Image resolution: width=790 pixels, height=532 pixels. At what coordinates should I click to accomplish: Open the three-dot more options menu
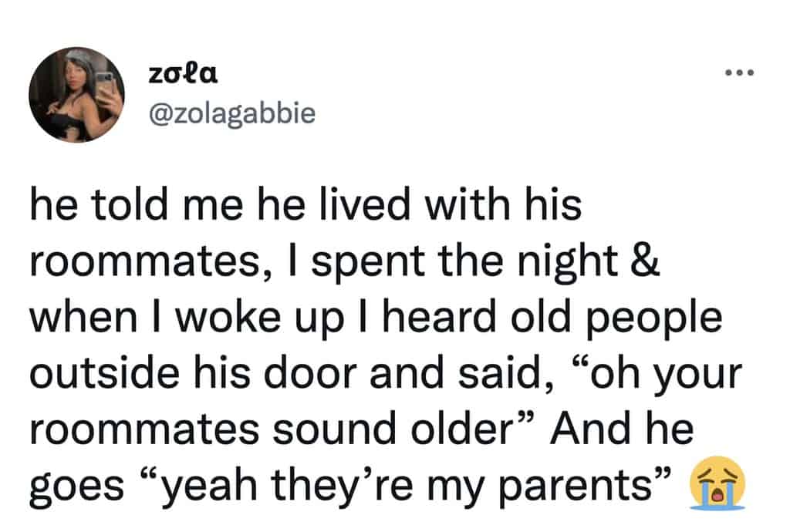[x=737, y=74]
